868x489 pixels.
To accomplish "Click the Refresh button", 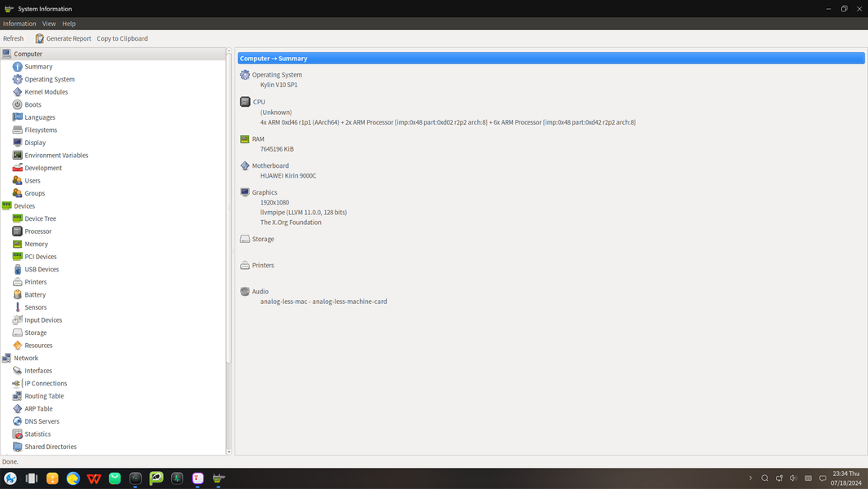I will [x=13, y=38].
